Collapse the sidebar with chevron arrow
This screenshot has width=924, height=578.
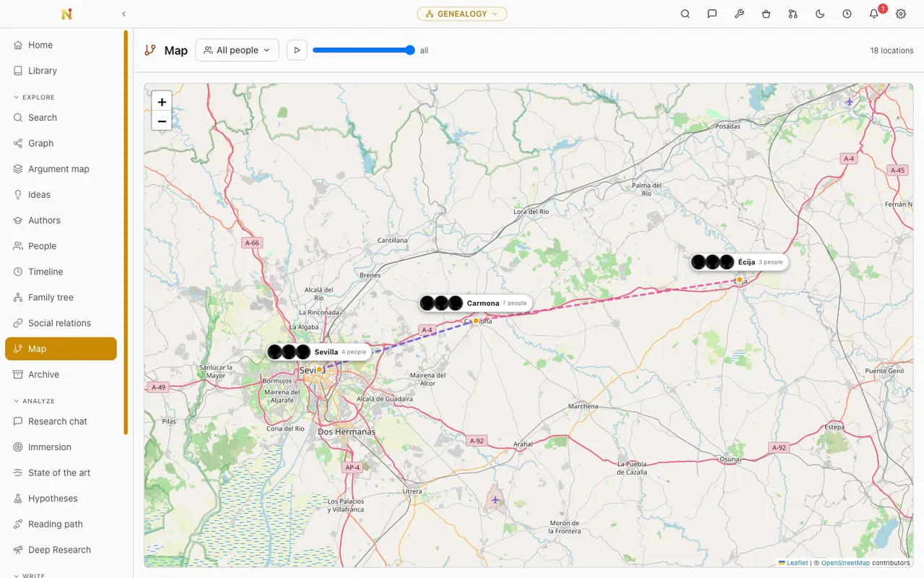coord(124,14)
